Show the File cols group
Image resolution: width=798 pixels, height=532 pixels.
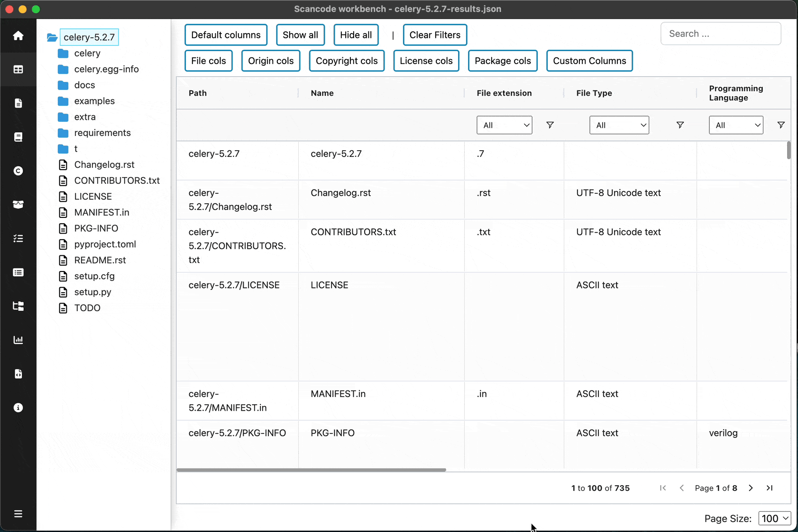209,61
